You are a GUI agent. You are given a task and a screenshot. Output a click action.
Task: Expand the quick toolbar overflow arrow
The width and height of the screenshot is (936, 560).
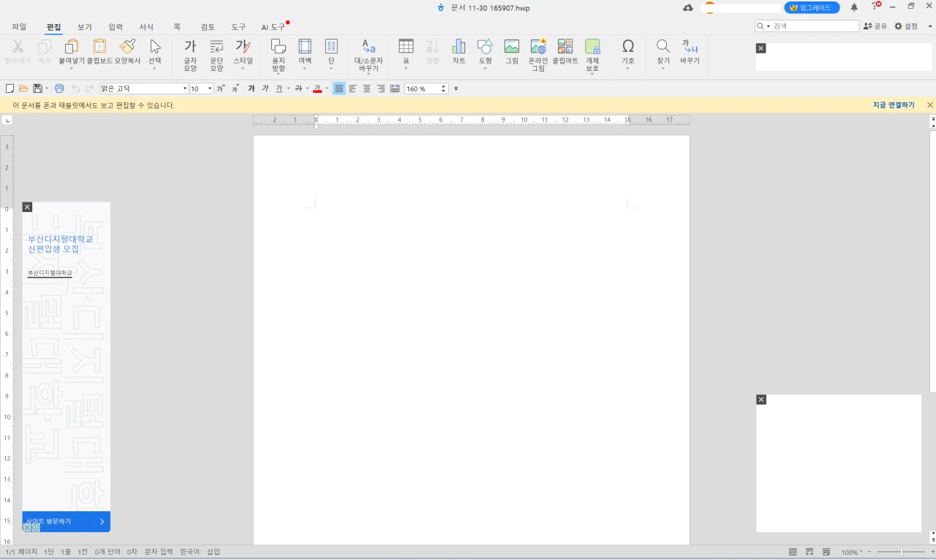point(456,88)
